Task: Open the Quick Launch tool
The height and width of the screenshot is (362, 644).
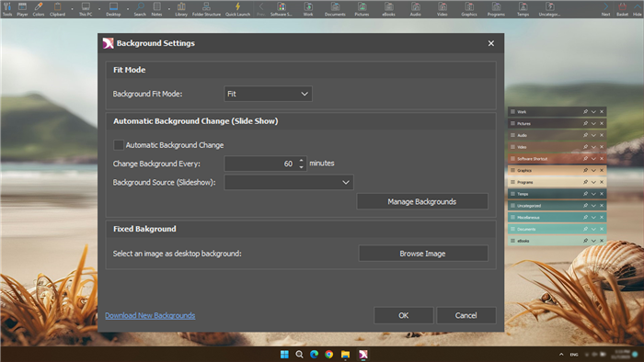Action: [237, 9]
